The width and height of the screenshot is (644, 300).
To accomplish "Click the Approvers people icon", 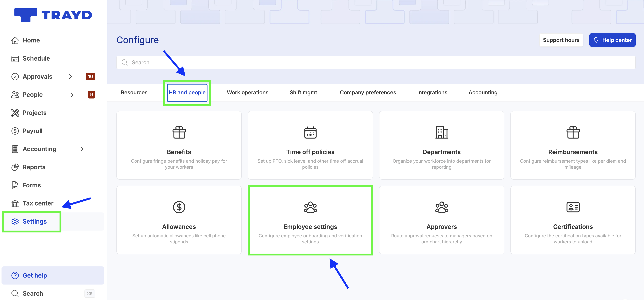I will pos(441,207).
